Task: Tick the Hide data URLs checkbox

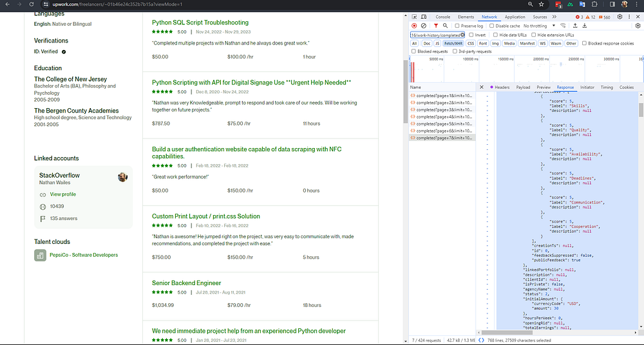Action: click(x=495, y=35)
